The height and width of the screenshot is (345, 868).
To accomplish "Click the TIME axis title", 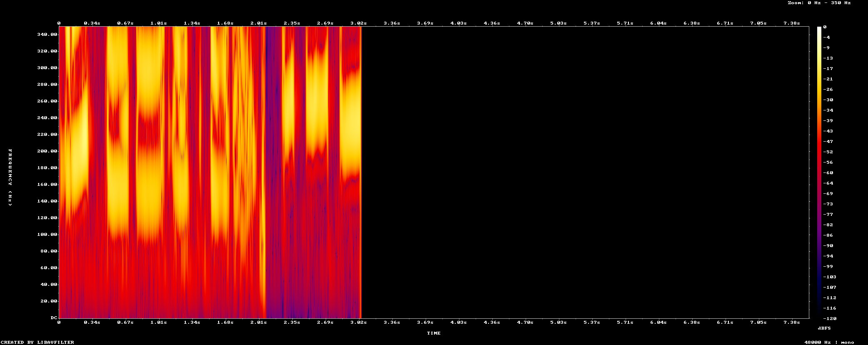I will (434, 333).
